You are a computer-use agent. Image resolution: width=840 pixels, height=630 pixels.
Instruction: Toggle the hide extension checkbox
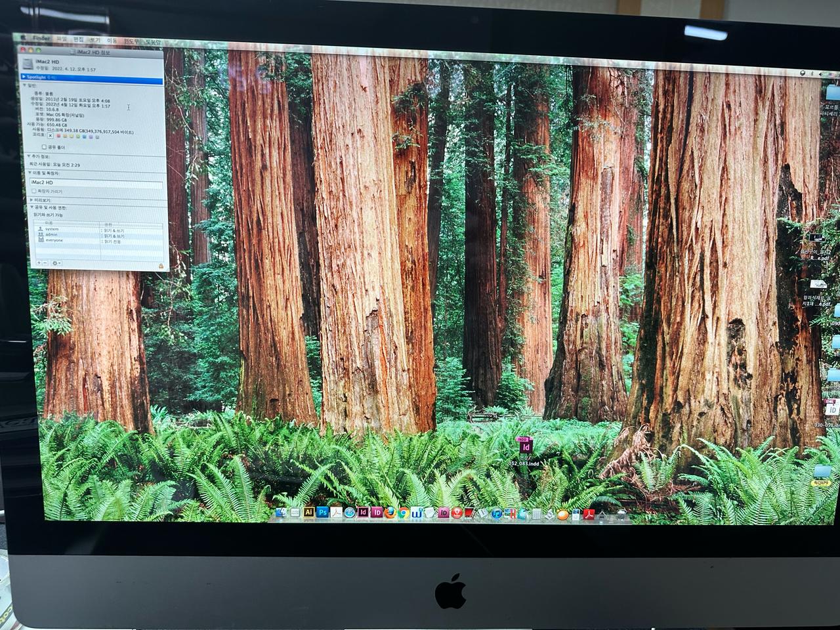[34, 191]
